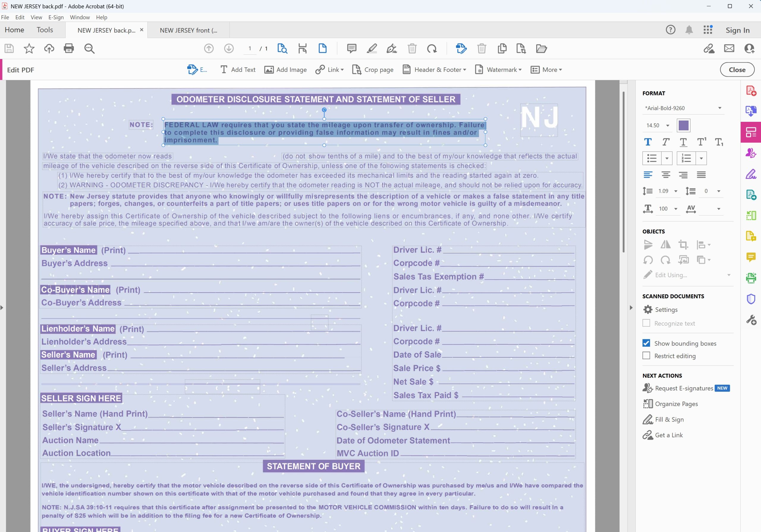Open the Edit menu
This screenshot has width=761, height=532.
coord(20,17)
